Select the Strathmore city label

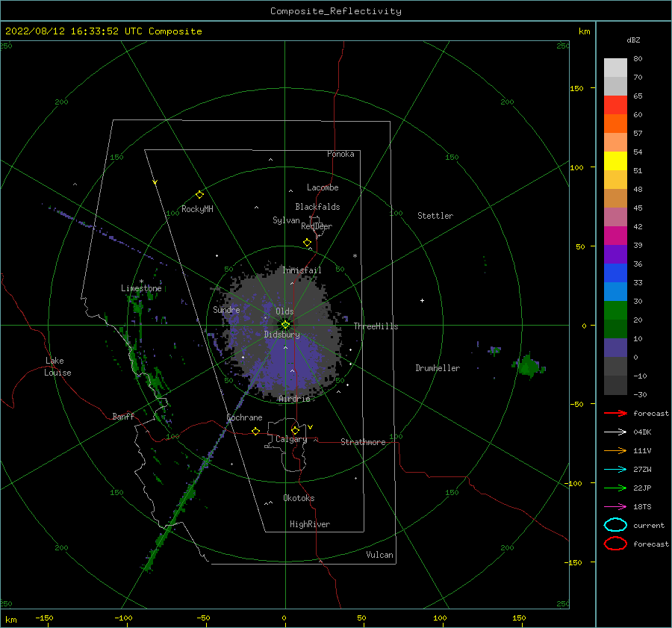pyautogui.click(x=363, y=442)
